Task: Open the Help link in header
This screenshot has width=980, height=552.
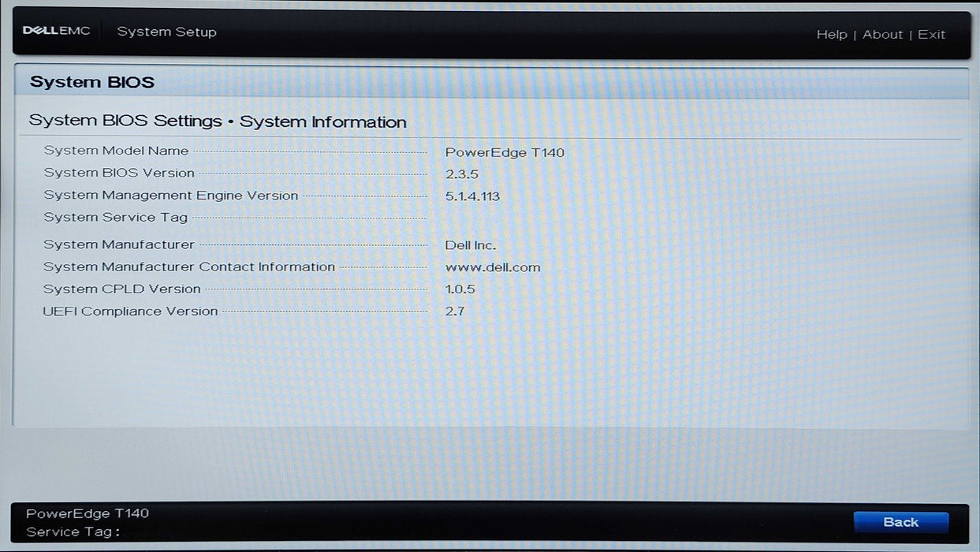Action: [x=831, y=35]
